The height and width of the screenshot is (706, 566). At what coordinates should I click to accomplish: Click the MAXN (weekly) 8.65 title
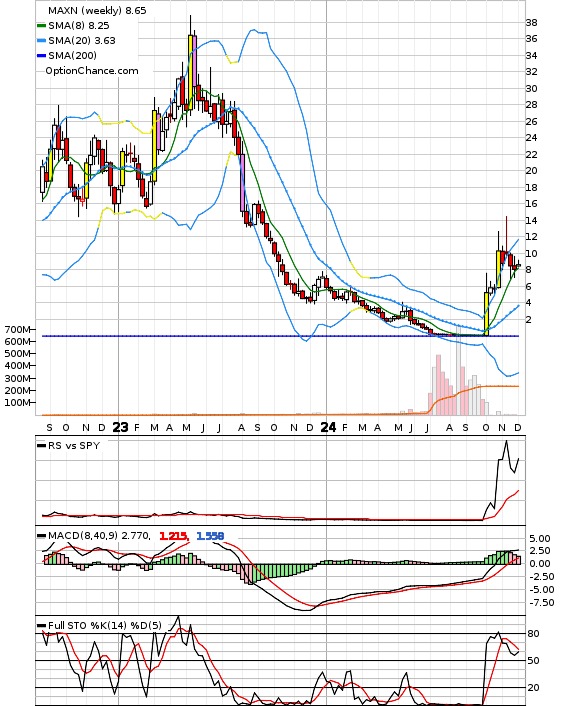pos(97,10)
